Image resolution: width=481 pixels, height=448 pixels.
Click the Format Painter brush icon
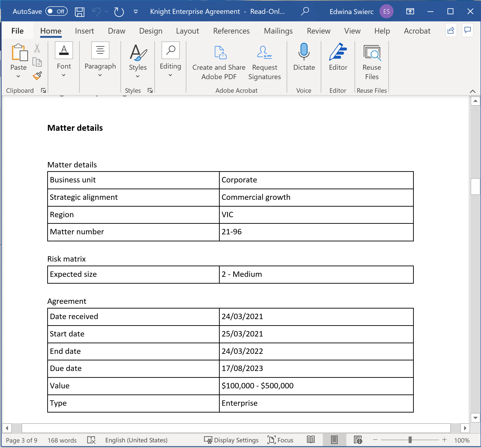(x=37, y=76)
